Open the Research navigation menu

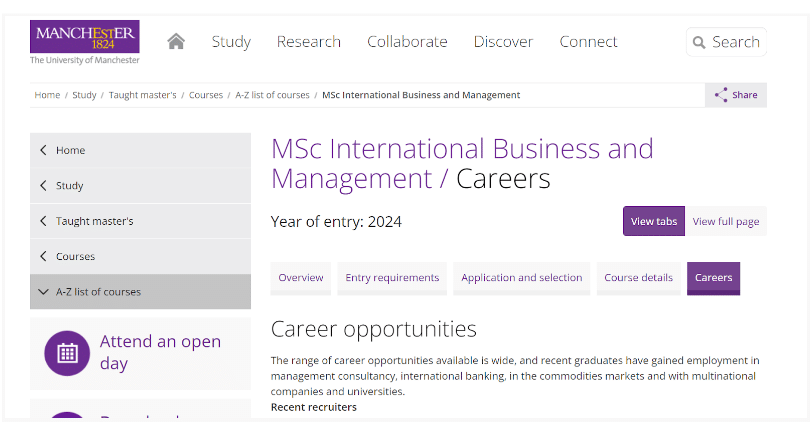(309, 41)
